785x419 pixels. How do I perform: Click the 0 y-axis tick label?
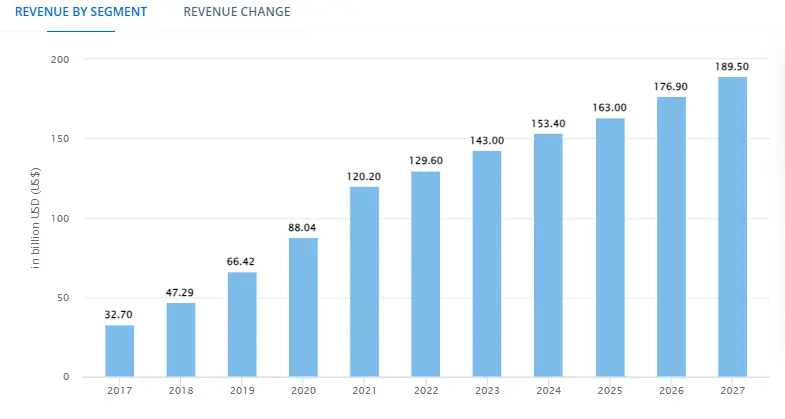coord(66,376)
